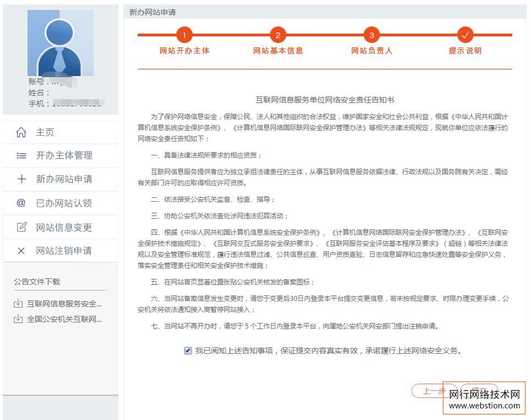
Task: Click clause 五、在网站首页显著位置张贴备案图标
Action: pyautogui.click(x=233, y=282)
